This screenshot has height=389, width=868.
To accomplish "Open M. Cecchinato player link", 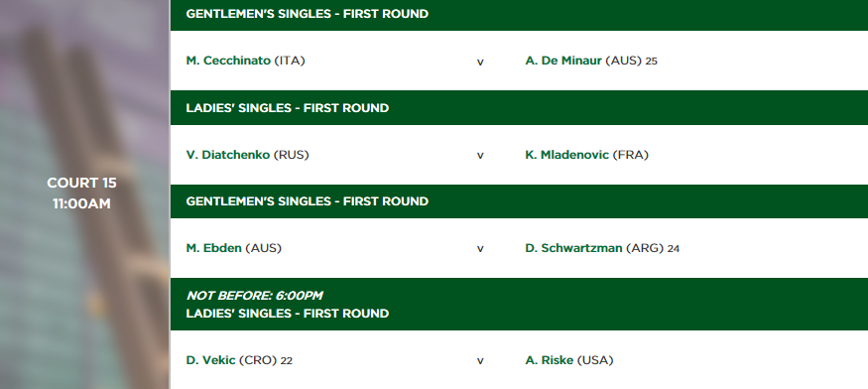I will [x=228, y=61].
